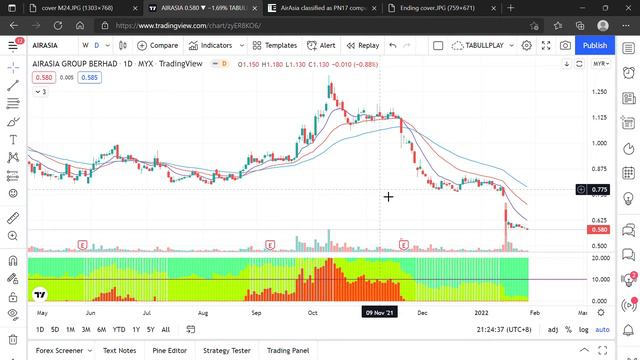
Task: Select the ruler measure tool
Action: tap(13, 218)
